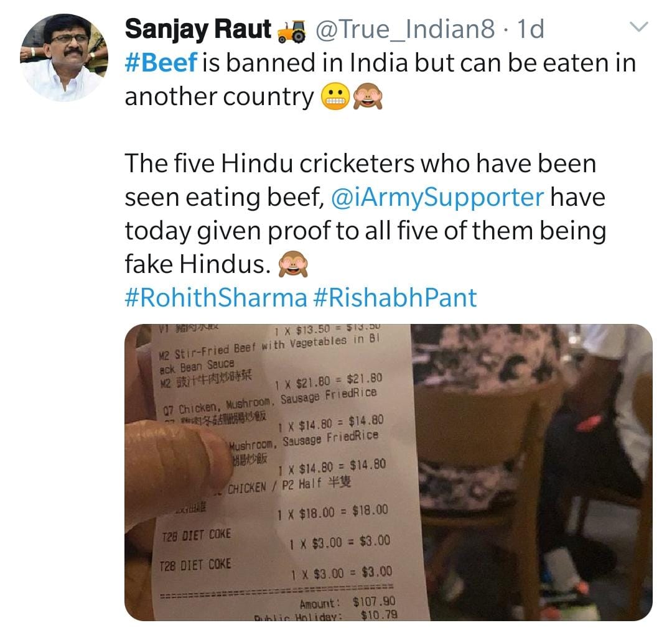Click the Amount $107.90 total on the receipt
672x628 pixels.
(347, 602)
